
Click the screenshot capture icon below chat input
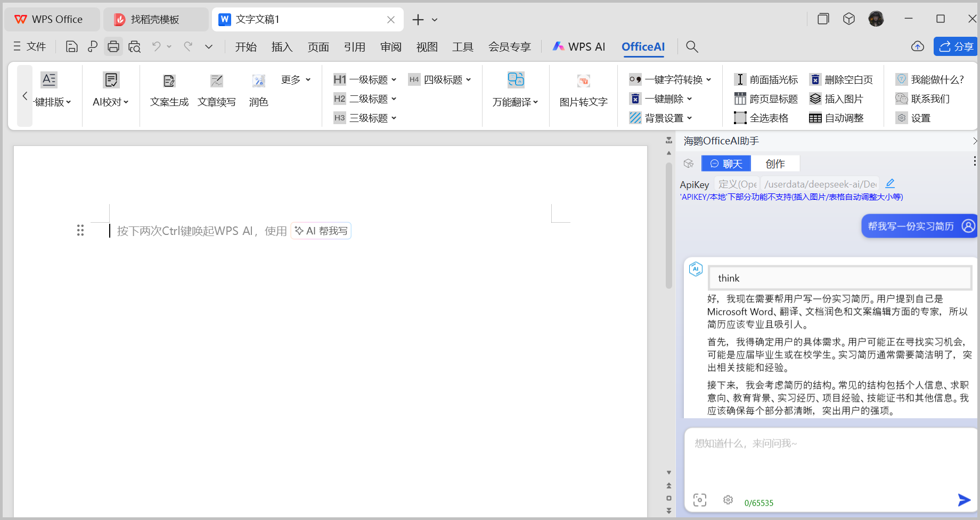pos(699,500)
